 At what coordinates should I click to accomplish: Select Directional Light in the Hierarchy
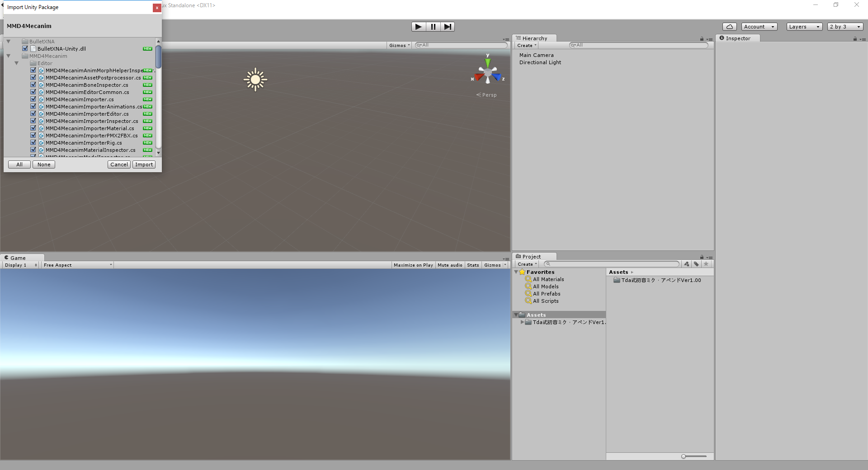[x=540, y=62]
